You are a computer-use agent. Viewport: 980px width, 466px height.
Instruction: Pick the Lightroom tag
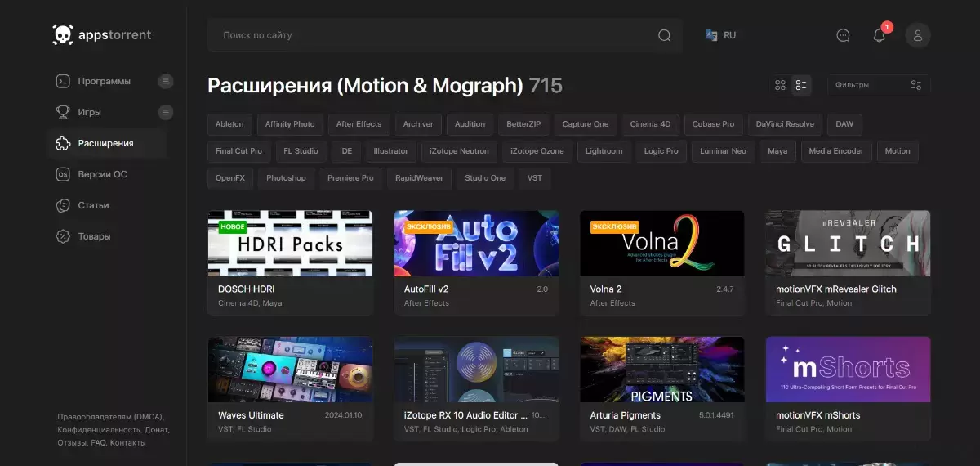pyautogui.click(x=604, y=151)
